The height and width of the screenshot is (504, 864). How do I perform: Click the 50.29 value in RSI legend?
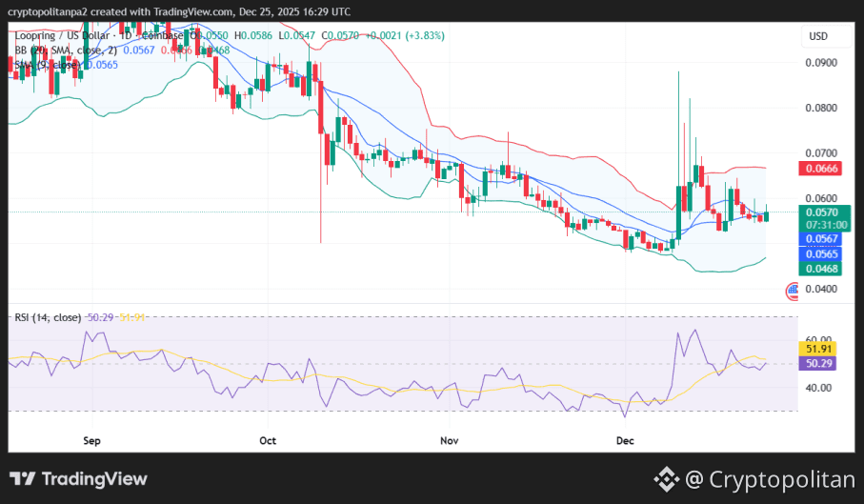point(100,317)
